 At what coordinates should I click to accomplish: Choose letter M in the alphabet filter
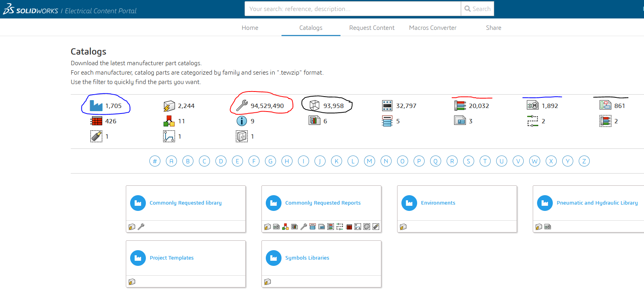click(x=370, y=161)
